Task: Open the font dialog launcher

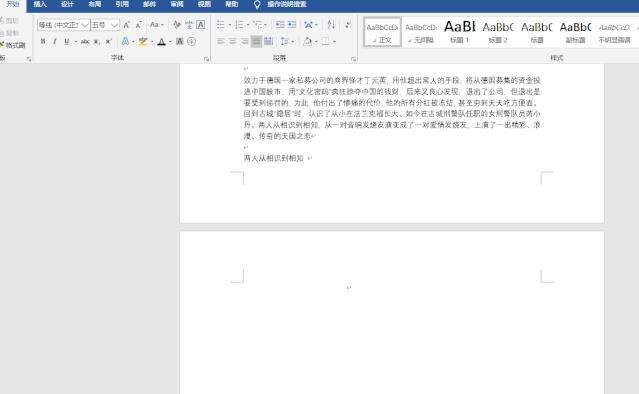Action: [206, 59]
